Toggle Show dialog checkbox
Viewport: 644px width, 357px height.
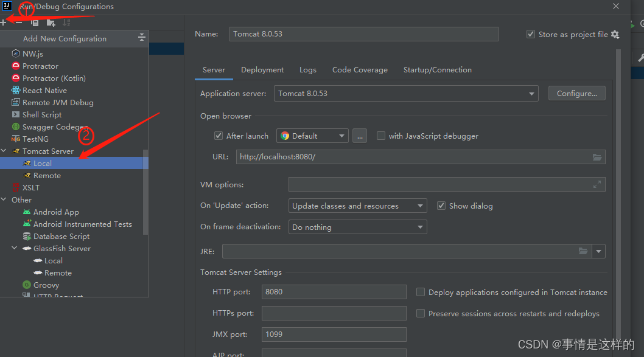[441, 206]
